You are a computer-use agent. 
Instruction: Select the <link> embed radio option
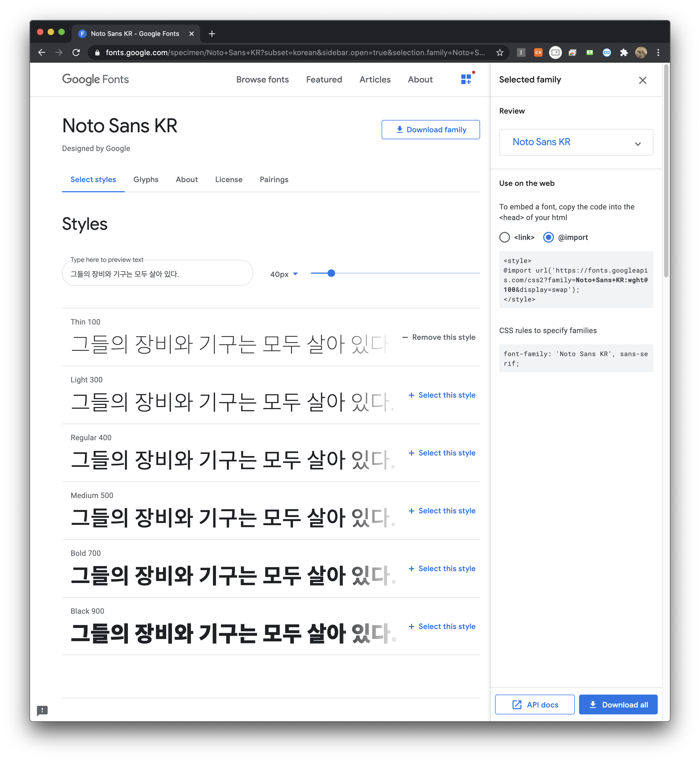coord(505,237)
